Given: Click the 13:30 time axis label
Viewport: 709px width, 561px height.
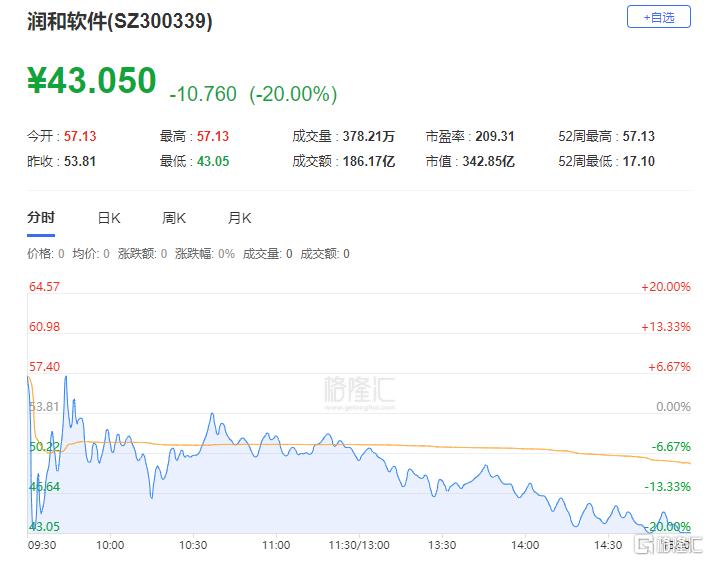Looking at the screenshot, I should [442, 545].
